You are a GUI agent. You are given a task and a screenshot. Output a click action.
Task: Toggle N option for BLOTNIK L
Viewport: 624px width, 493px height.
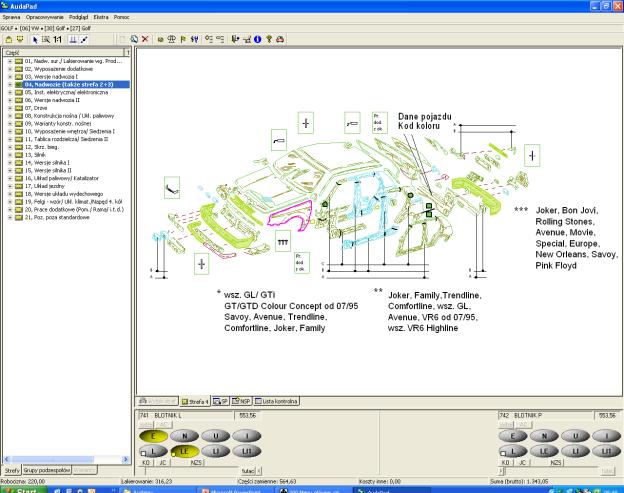(184, 436)
